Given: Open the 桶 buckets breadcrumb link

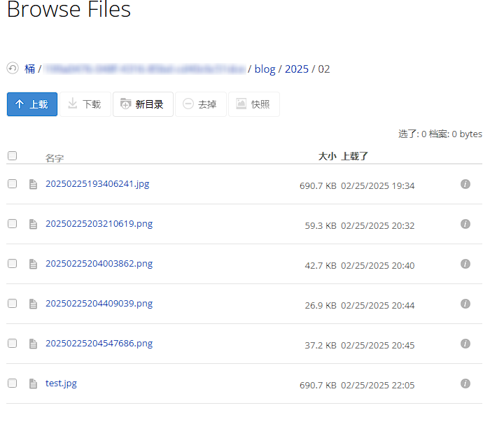Looking at the screenshot, I should click(30, 69).
